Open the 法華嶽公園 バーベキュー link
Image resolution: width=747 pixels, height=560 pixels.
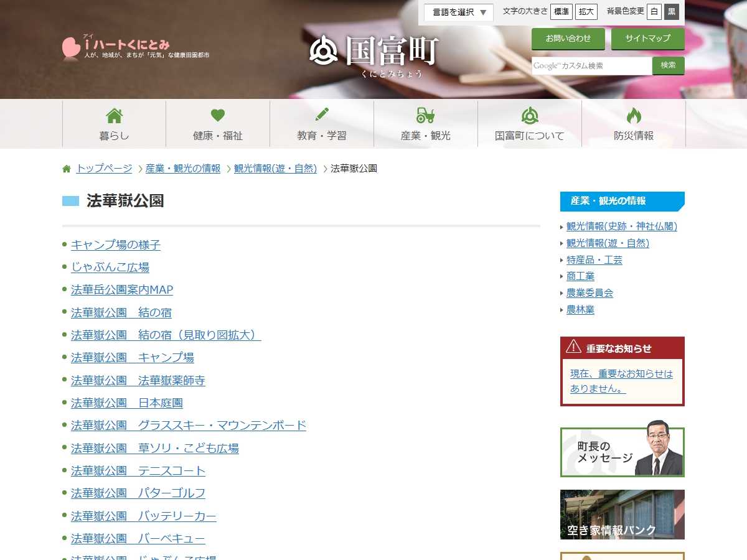pyautogui.click(x=138, y=538)
